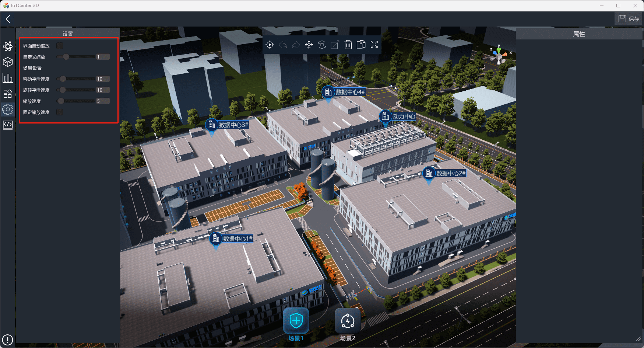
Task: Click the 移动平滑速度 value field
Action: pyautogui.click(x=103, y=79)
